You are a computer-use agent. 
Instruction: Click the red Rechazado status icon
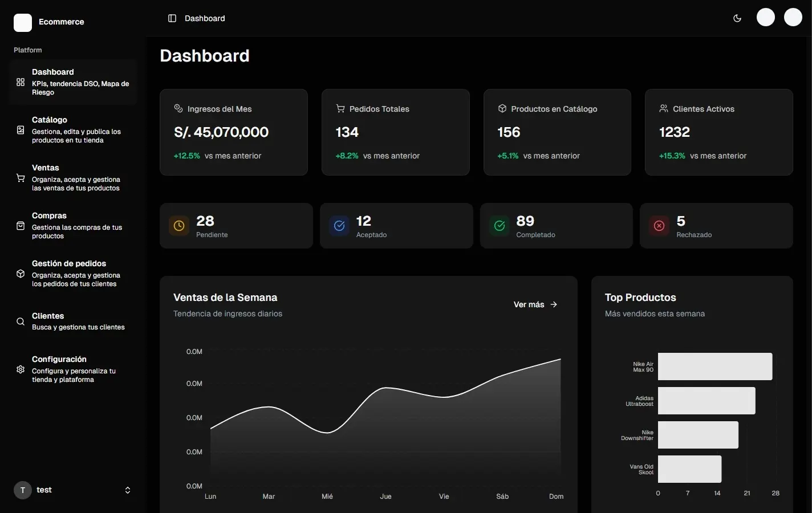[x=659, y=226]
